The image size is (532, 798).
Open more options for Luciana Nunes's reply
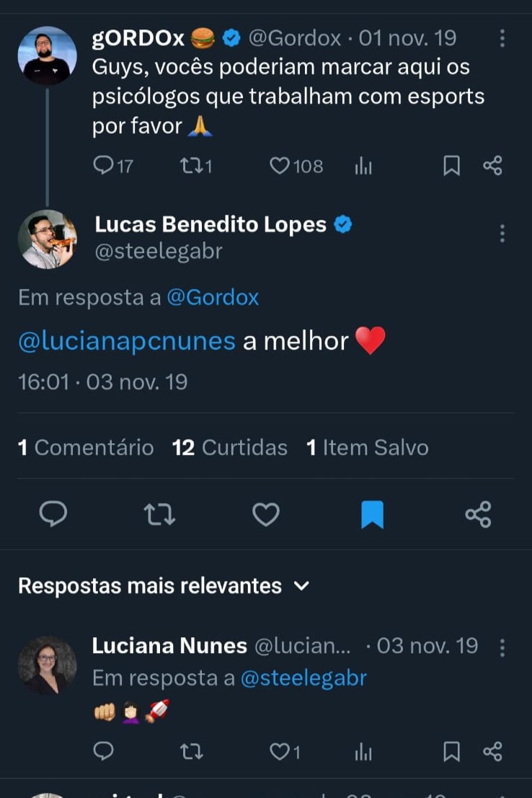click(502, 647)
